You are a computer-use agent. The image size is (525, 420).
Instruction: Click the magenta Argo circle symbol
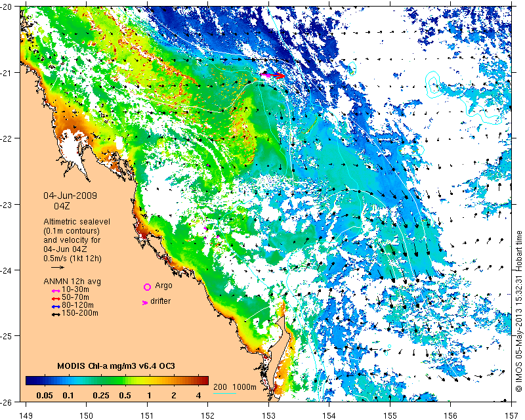[x=147, y=287]
